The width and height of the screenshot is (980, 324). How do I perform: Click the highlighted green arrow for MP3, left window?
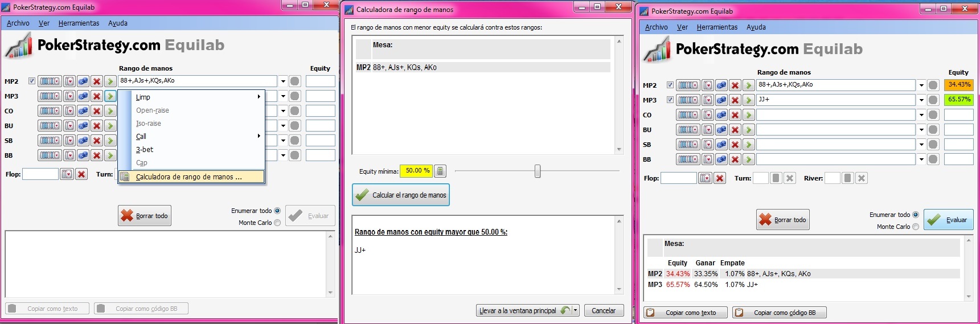coord(110,96)
